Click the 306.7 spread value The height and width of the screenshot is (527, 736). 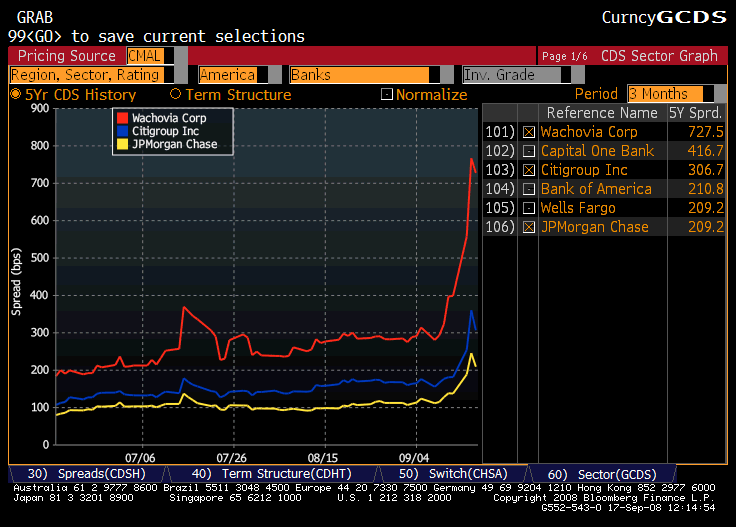[x=705, y=170]
